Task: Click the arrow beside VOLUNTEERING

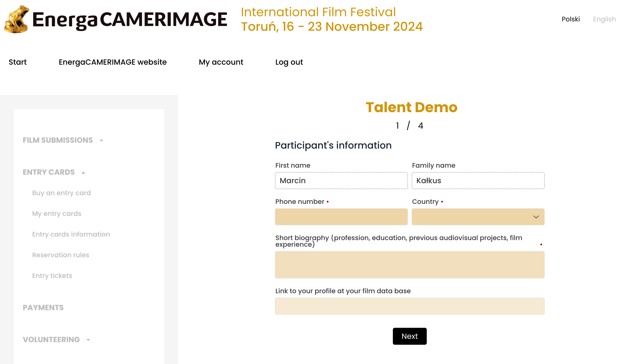Action: click(88, 340)
